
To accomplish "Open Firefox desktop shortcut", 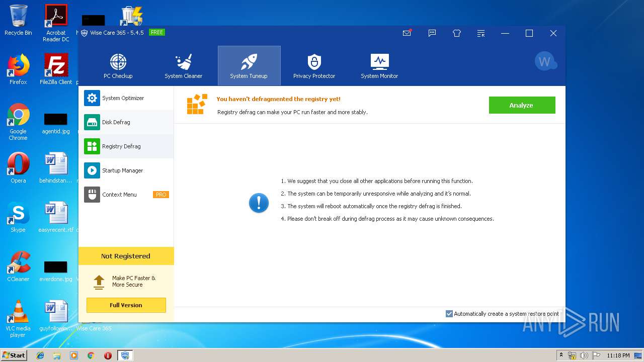I will 18,69.
